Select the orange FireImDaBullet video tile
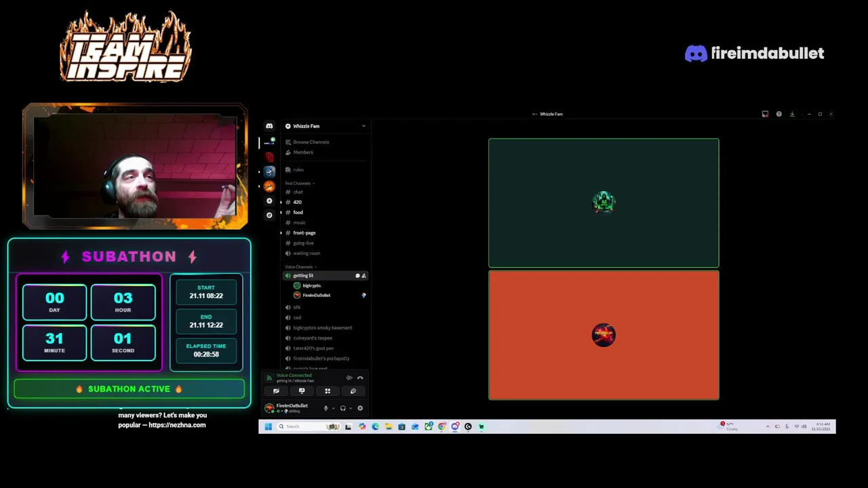 (604, 335)
